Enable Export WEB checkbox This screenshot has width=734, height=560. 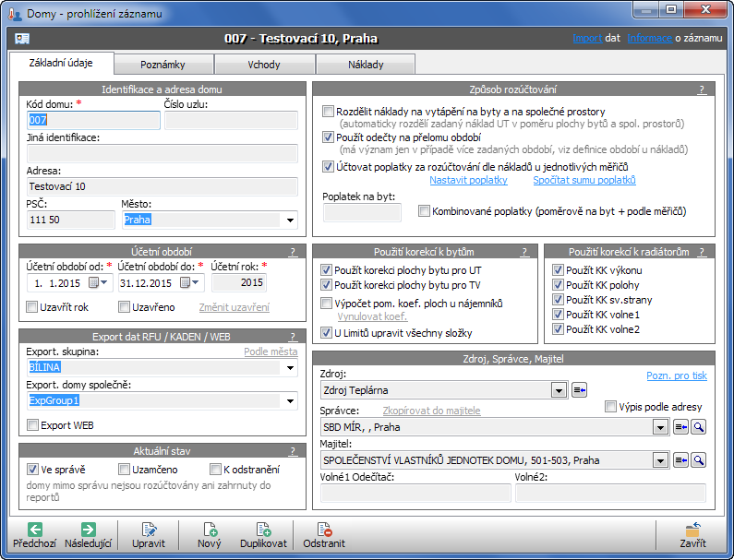tap(32, 424)
